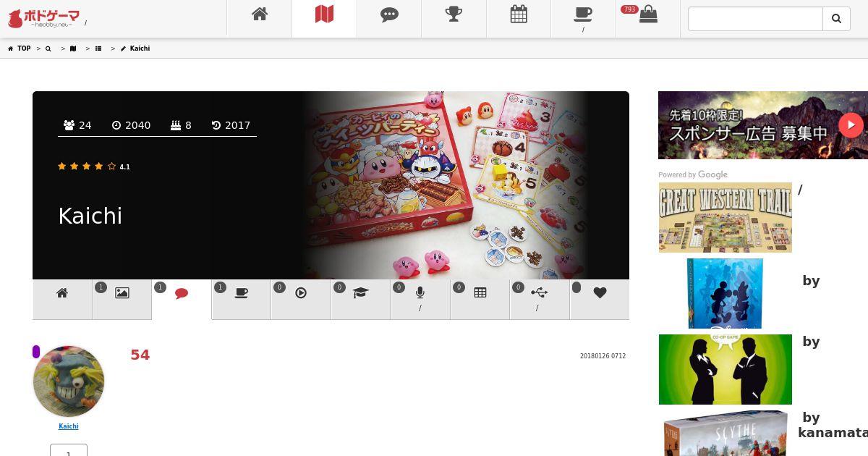Click the search icon in the breadcrumb
The width and height of the screenshot is (868, 456).
[48, 48]
